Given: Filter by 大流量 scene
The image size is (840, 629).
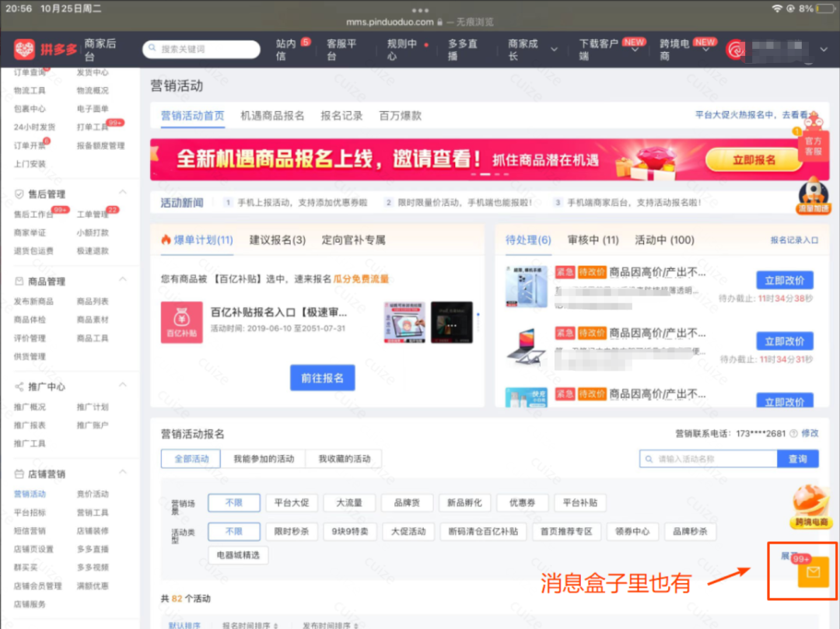Looking at the screenshot, I should (349, 503).
